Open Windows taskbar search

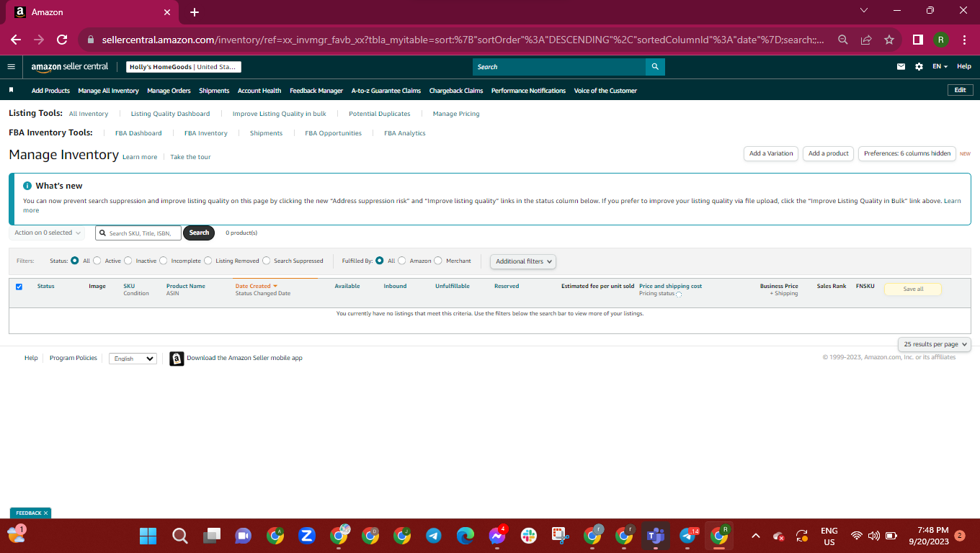click(x=180, y=536)
